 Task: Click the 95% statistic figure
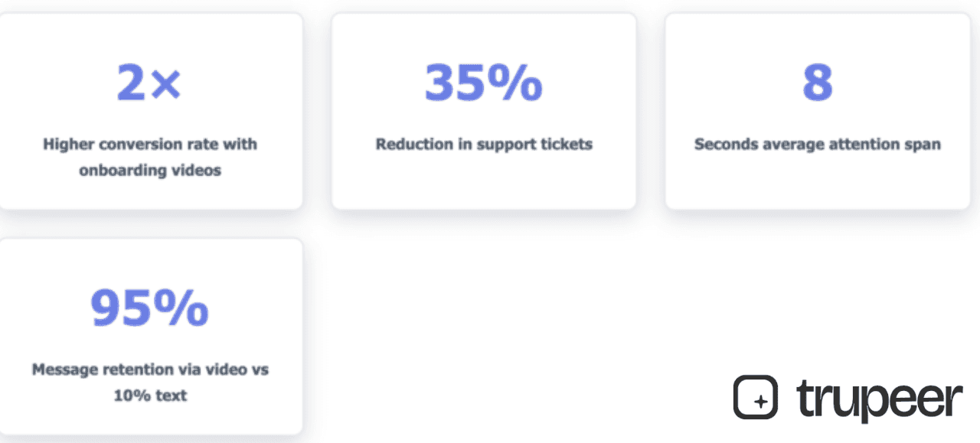pos(149,308)
